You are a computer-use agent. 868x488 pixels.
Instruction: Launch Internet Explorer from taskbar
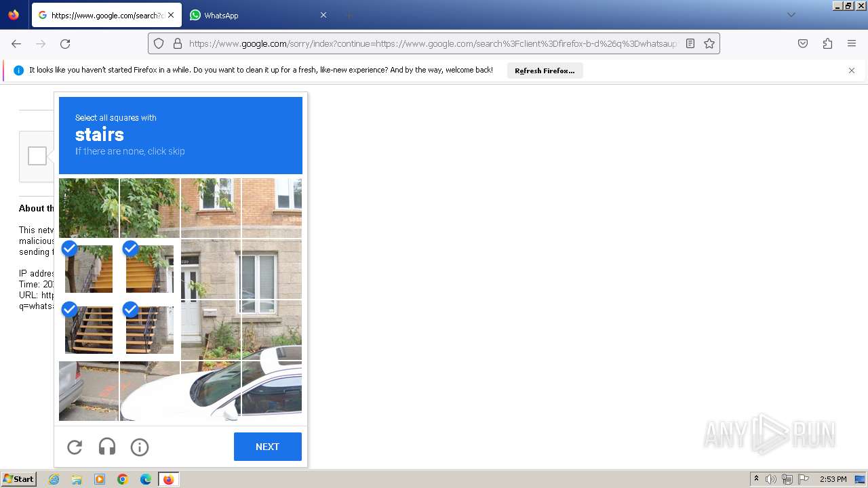(54, 479)
